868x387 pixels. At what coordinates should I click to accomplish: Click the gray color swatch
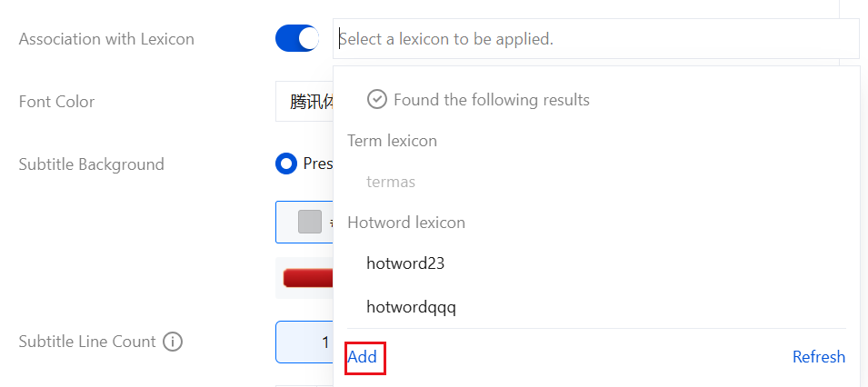(310, 222)
